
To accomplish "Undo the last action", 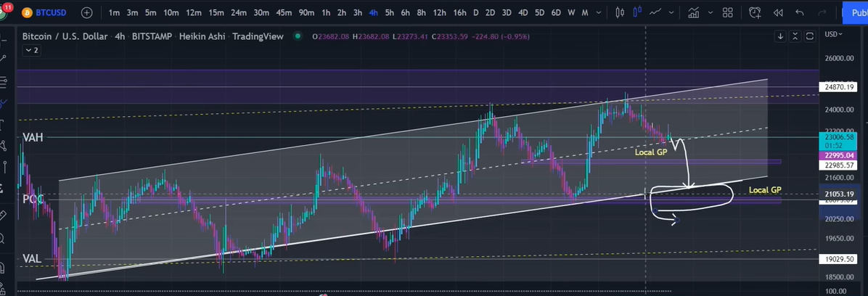I will [x=799, y=12].
